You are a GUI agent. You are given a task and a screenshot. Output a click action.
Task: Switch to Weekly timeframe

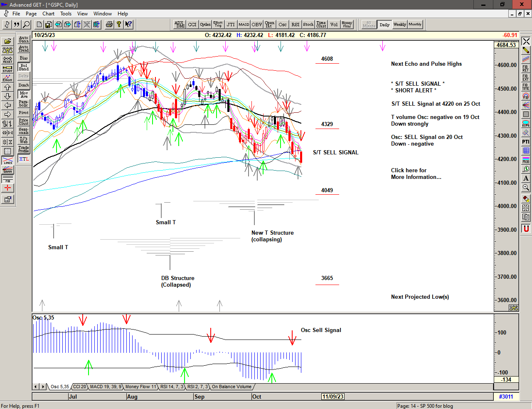[399, 25]
